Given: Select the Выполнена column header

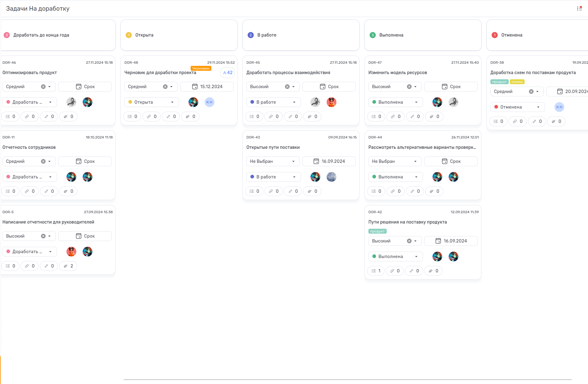Looking at the screenshot, I should tap(391, 35).
